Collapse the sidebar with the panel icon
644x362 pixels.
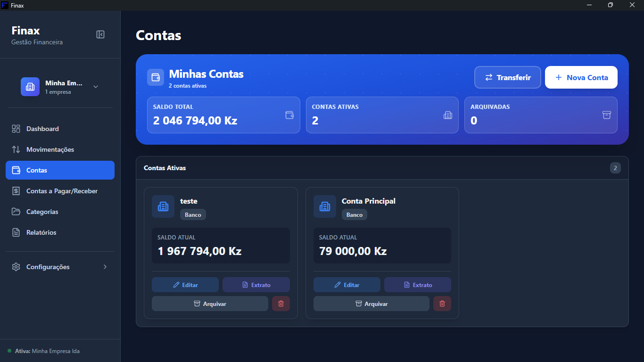tap(100, 34)
